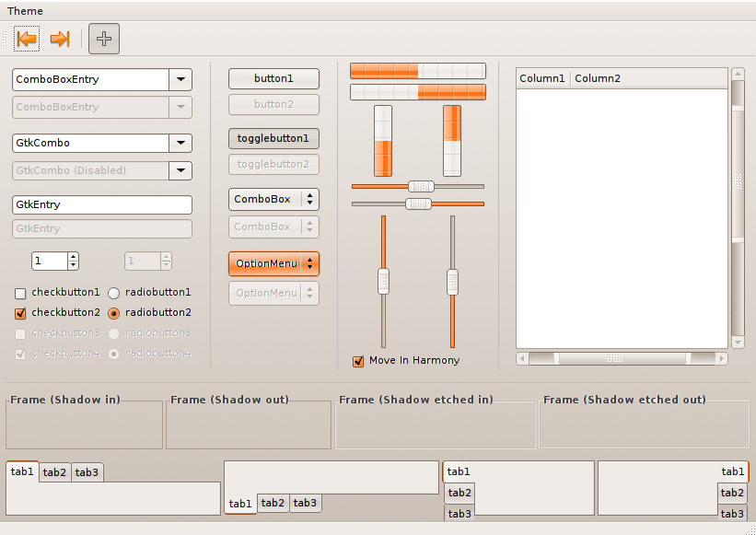Increase the enabled spin button value
Viewport: 756px width, 535px height.
(x=73, y=257)
